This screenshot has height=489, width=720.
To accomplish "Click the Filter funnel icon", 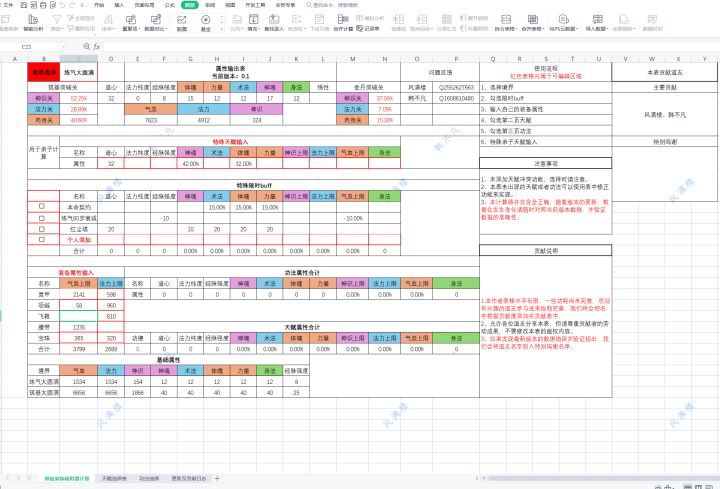I will [56, 19].
